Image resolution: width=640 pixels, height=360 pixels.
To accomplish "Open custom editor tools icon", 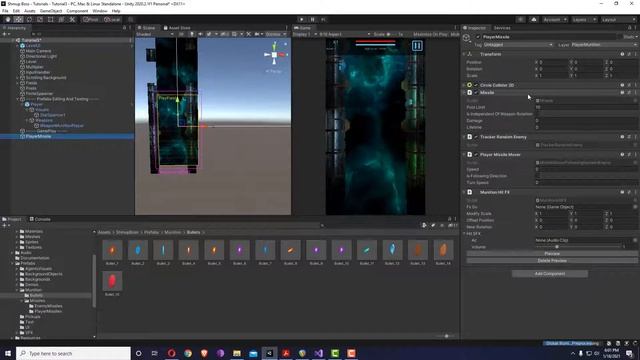I will pyautogui.click(x=72, y=19).
